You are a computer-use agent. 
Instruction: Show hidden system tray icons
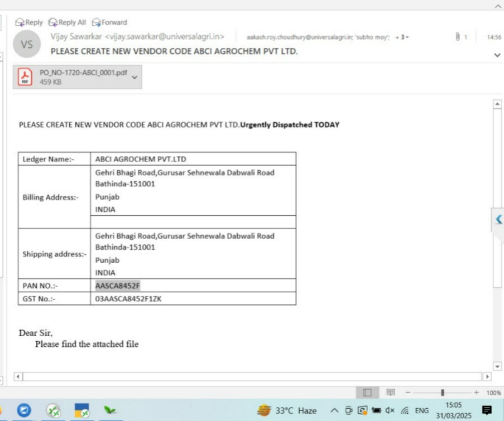334,411
